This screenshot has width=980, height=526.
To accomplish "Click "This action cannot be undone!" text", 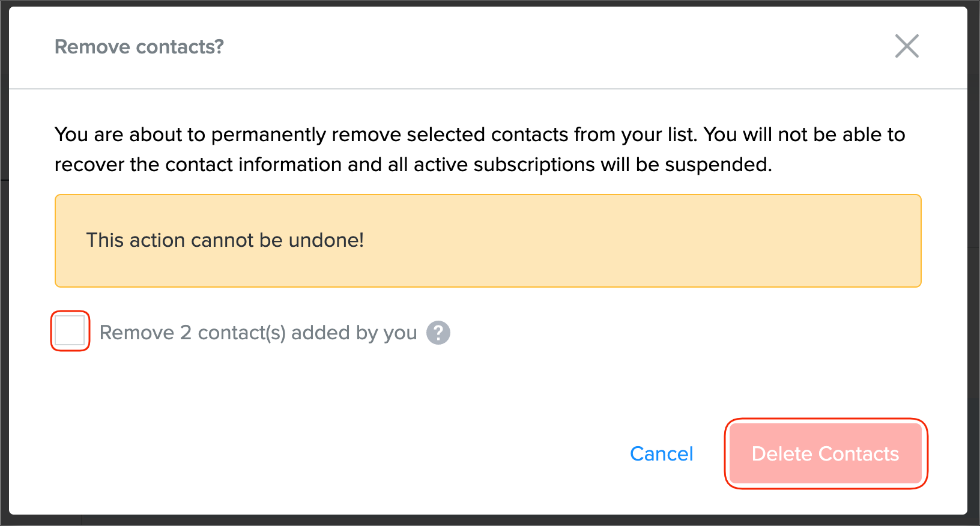I will pyautogui.click(x=225, y=241).
